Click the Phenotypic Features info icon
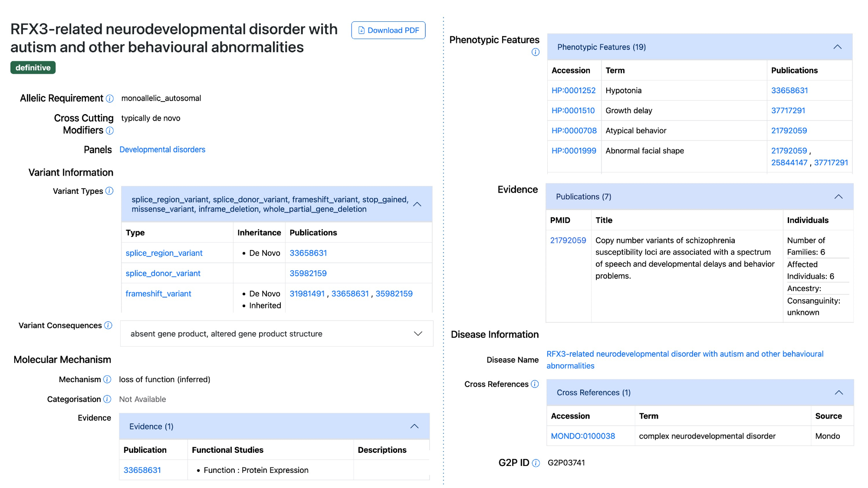This screenshot has height=488, width=868. pos(536,52)
